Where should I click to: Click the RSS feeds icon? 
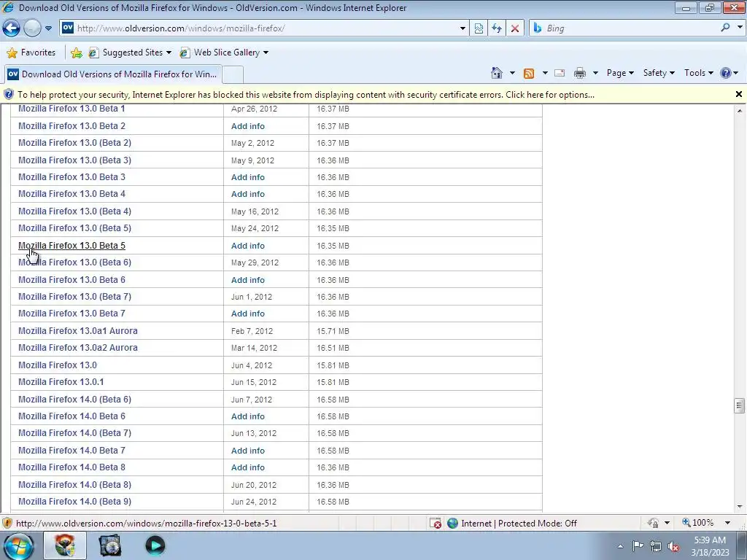(x=529, y=74)
